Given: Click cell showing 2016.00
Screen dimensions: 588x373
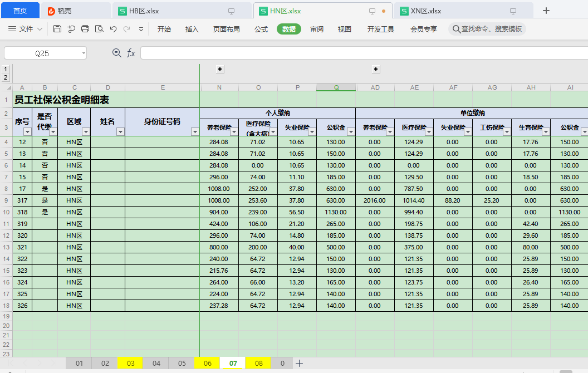Looking at the screenshot, I should click(375, 200).
